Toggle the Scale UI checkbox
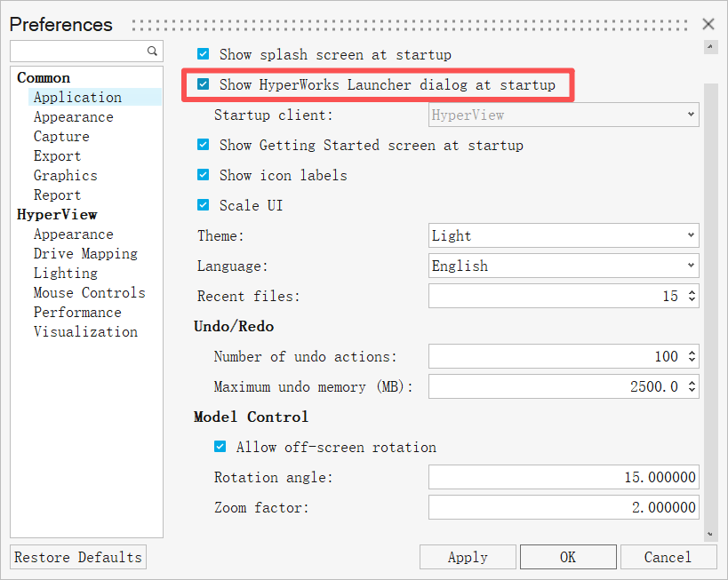 (x=204, y=205)
